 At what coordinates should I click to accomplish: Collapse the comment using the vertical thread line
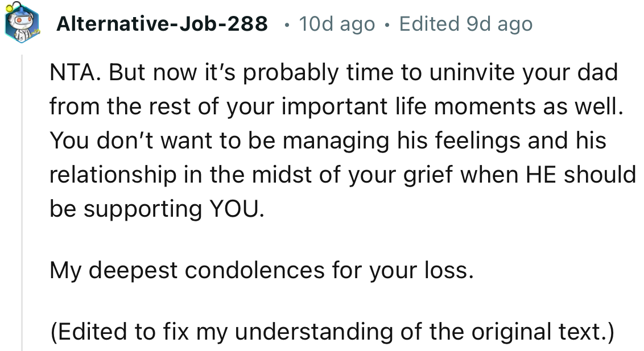tap(22, 199)
